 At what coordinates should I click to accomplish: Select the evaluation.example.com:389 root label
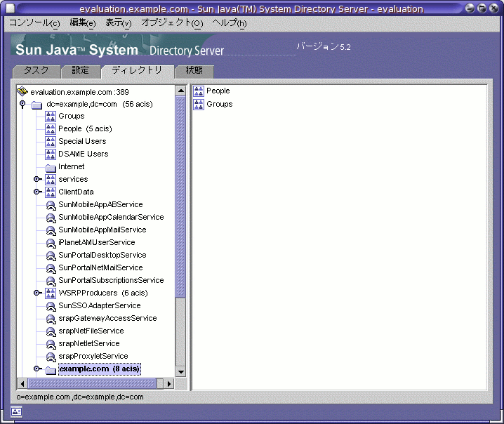coord(80,92)
